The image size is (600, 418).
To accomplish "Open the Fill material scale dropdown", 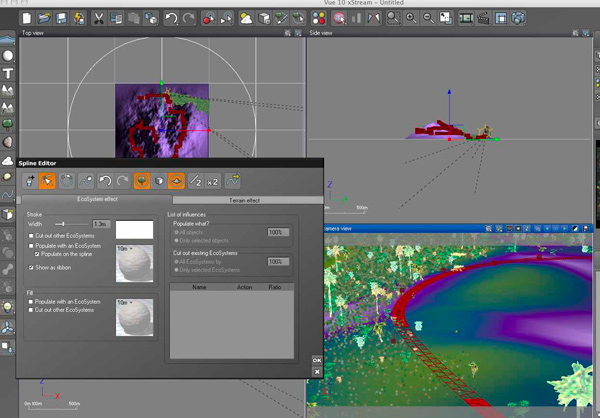I will click(x=125, y=301).
